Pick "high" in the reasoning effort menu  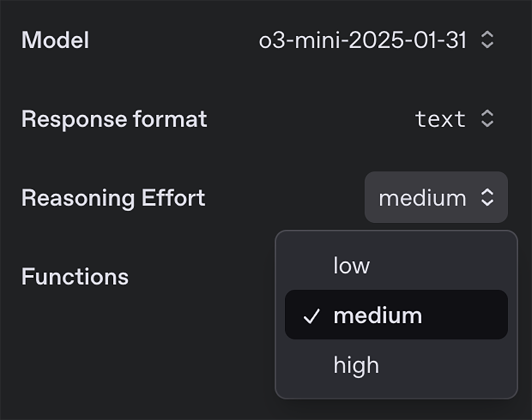pyautogui.click(x=356, y=365)
